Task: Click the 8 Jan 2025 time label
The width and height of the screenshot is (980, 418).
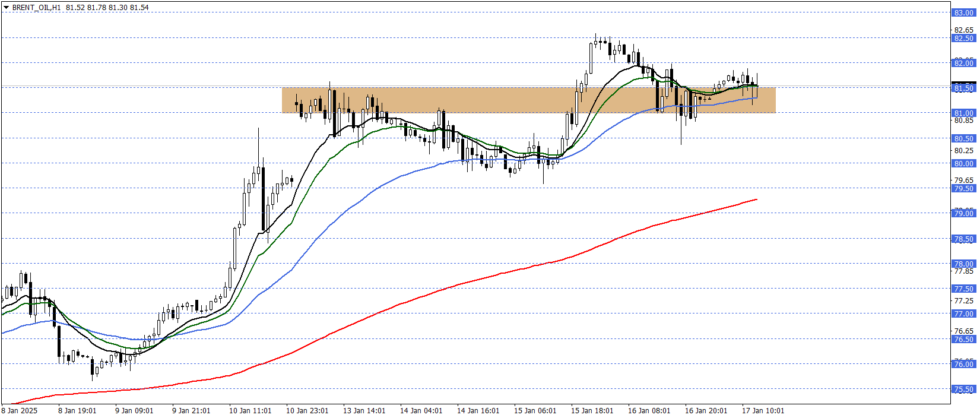Action: tap(20, 411)
